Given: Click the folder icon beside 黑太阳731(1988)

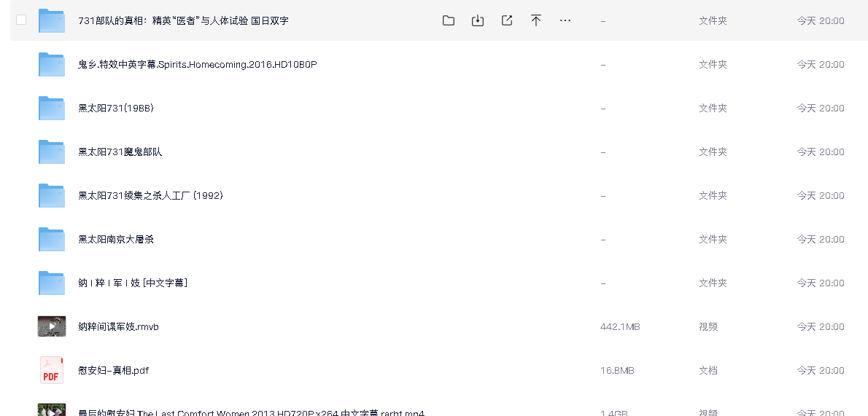Looking at the screenshot, I should 52,108.
